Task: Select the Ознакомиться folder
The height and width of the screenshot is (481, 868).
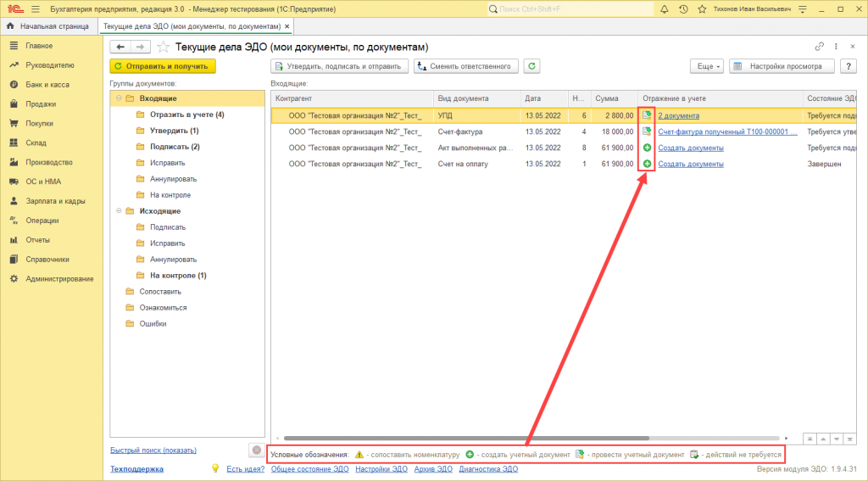Action: click(x=163, y=307)
